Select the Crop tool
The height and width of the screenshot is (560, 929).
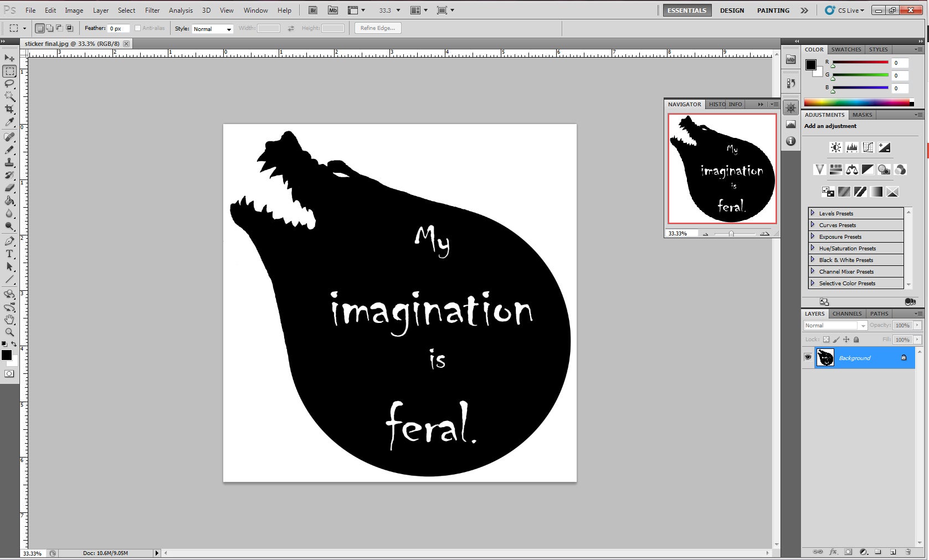pyautogui.click(x=9, y=110)
